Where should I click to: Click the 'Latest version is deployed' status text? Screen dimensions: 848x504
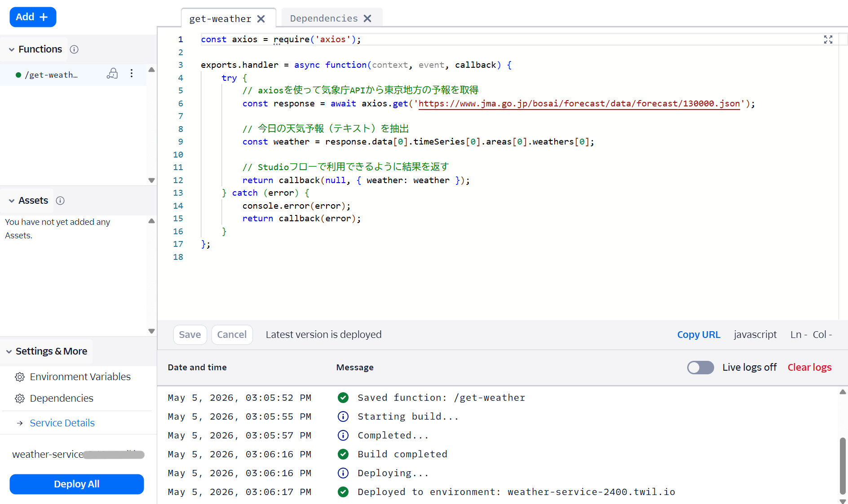point(323,334)
